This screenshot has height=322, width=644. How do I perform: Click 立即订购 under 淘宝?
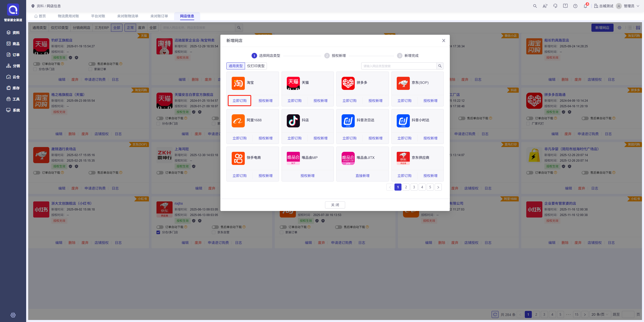[239, 101]
